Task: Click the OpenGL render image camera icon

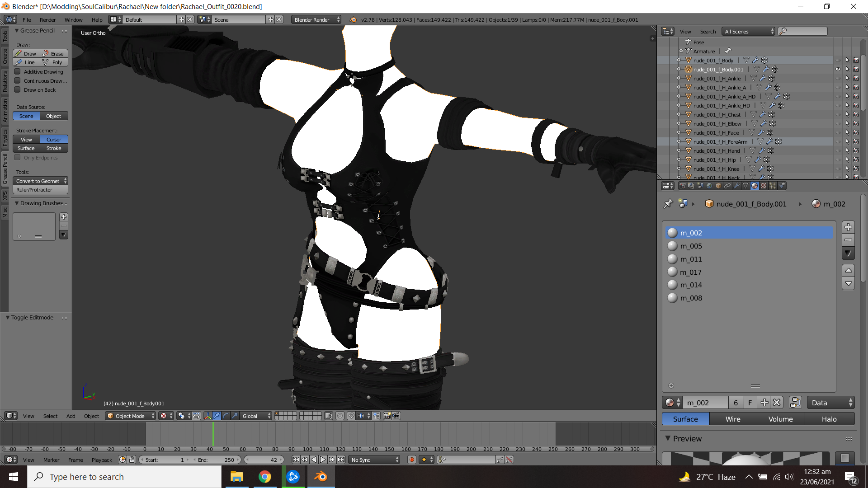Action: pyautogui.click(x=387, y=416)
